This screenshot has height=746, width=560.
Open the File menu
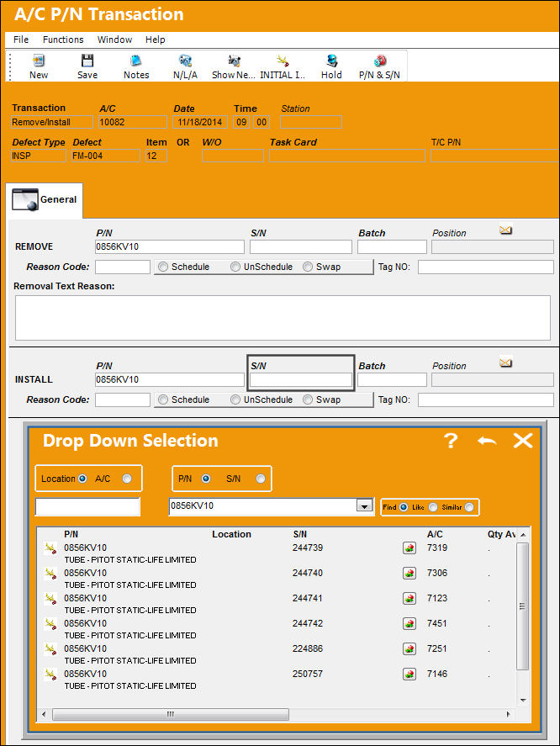pos(21,40)
